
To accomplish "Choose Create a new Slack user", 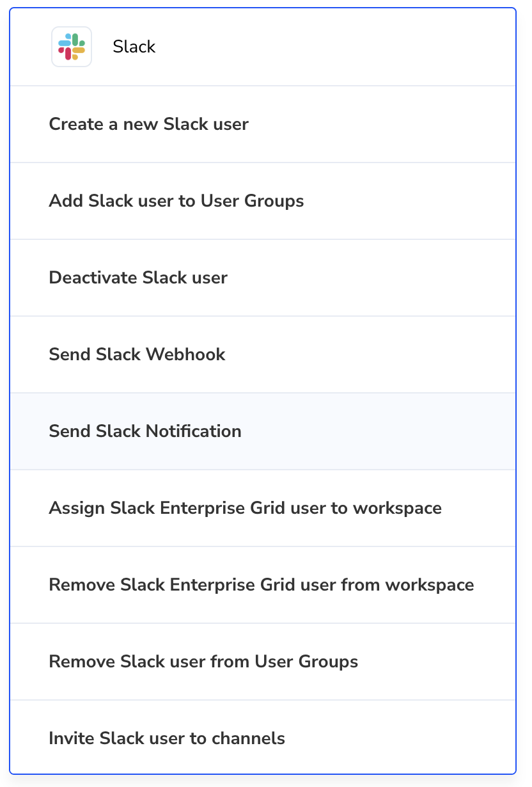I will point(263,124).
